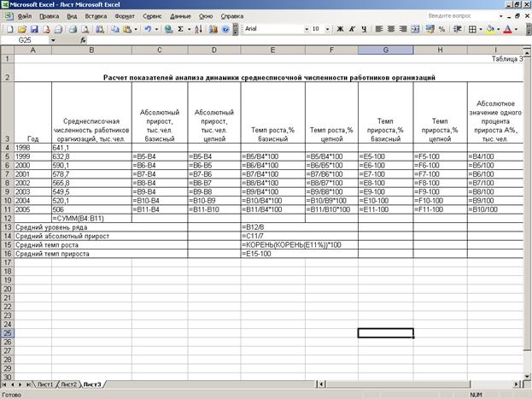The height and width of the screenshot is (399, 532).
Task: Open Excel Help with the question mark icon
Action: tap(225, 29)
